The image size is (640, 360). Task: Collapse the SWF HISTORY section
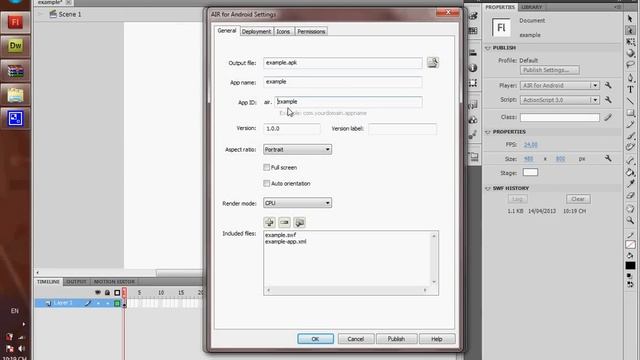tap(488, 189)
